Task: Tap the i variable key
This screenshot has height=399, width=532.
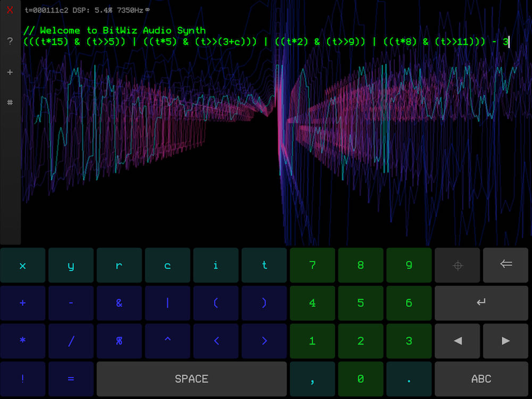Action: pos(216,265)
